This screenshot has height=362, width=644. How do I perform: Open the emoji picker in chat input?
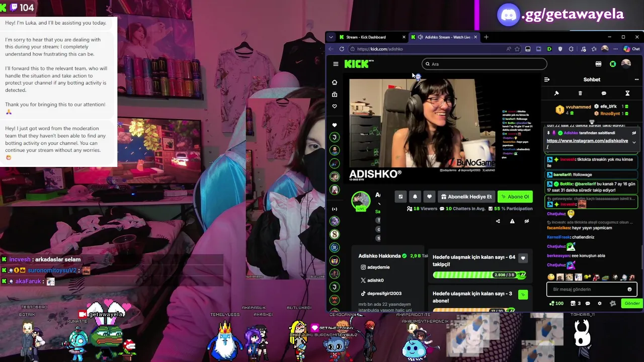(x=629, y=290)
